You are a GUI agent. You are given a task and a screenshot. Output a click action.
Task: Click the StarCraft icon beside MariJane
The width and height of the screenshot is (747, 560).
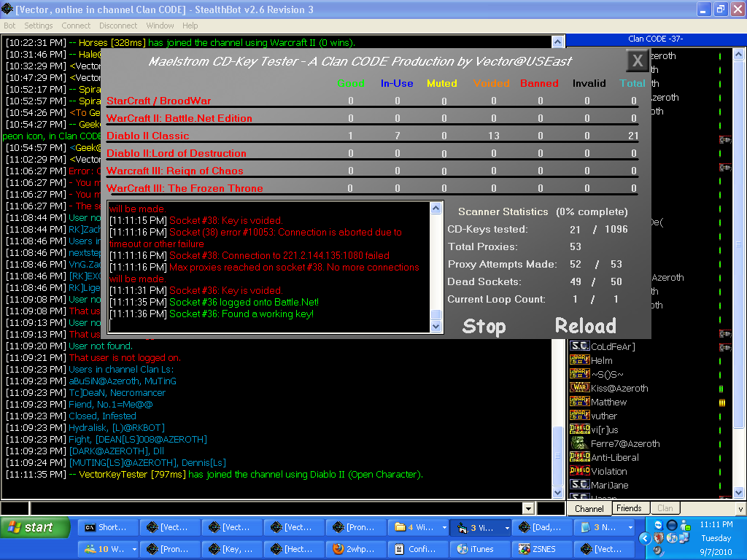[580, 485]
